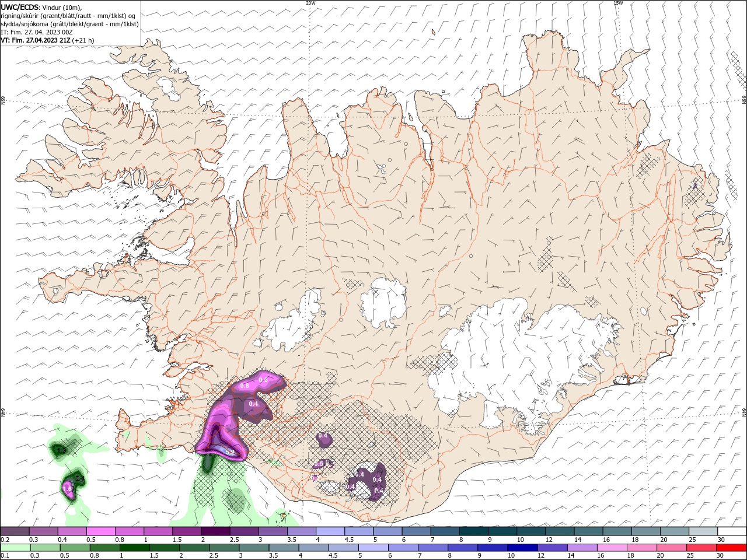Select the bright pink 0.5 swatch in top legend

[100, 531]
